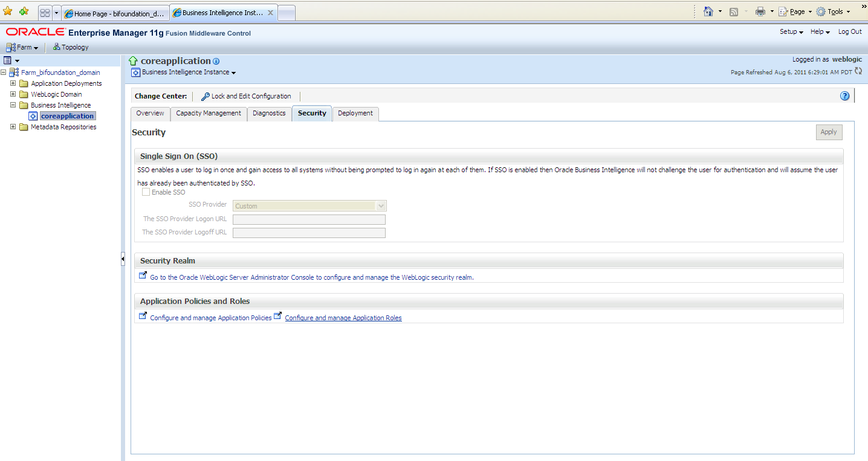Open Configure and manage Application Roles link
Screen dimensions: 868x461
tap(343, 318)
